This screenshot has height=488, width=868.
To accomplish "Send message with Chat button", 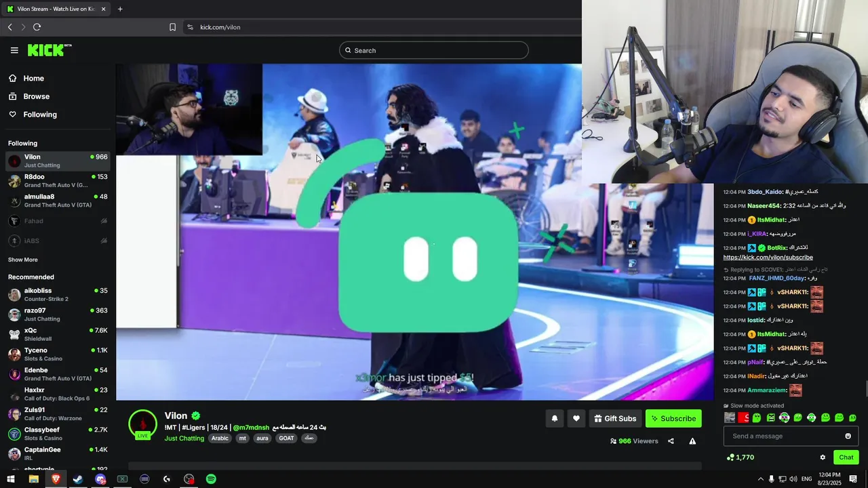I will coord(846,457).
